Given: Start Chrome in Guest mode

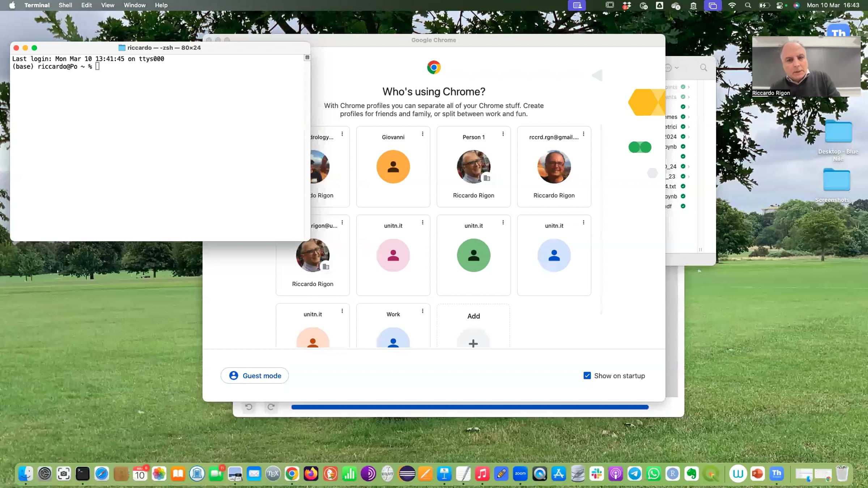Looking at the screenshot, I should 255,376.
